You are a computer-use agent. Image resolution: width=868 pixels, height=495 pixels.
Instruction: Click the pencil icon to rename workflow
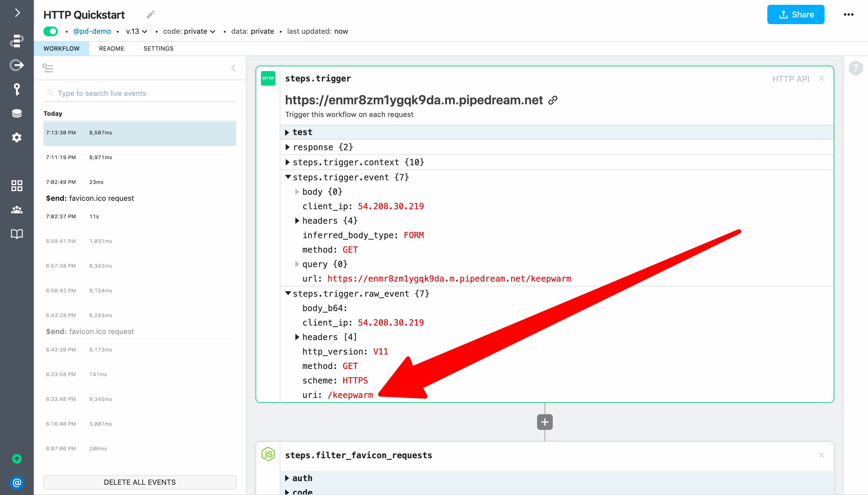click(x=151, y=14)
